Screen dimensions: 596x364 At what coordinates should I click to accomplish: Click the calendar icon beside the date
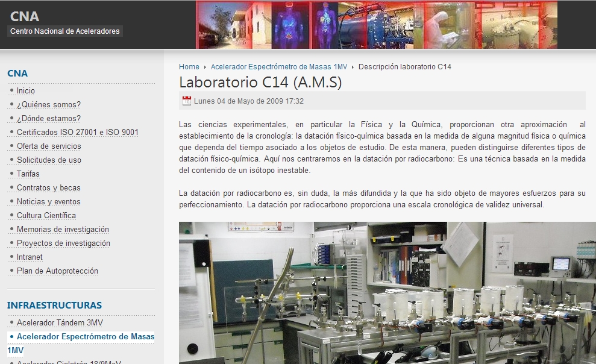pyautogui.click(x=187, y=101)
